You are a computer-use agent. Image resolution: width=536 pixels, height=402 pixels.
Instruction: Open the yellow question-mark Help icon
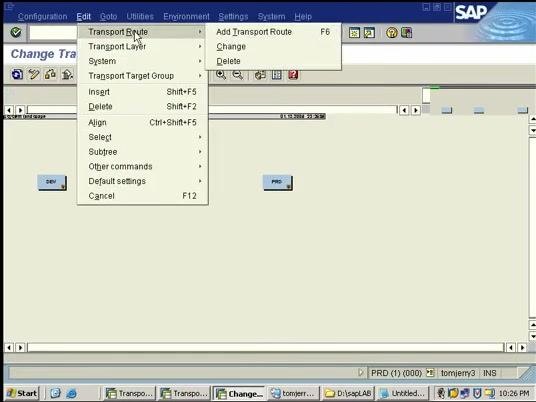tap(392, 33)
